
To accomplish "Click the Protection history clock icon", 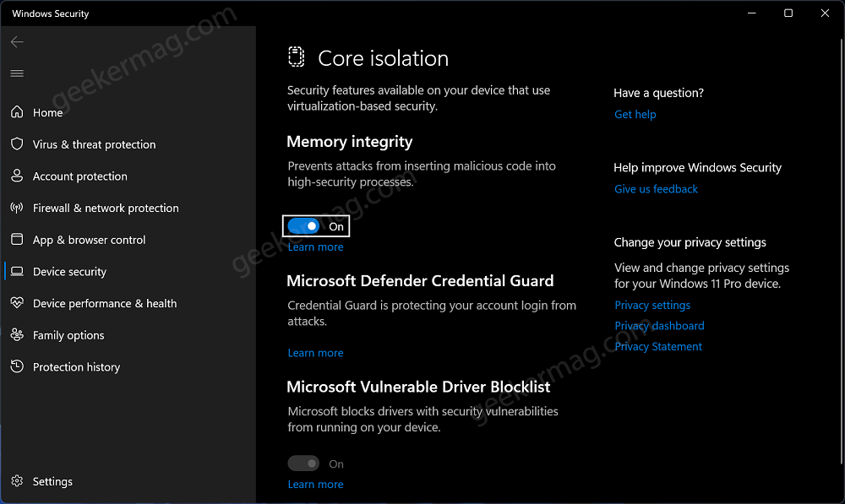I will pyautogui.click(x=17, y=366).
